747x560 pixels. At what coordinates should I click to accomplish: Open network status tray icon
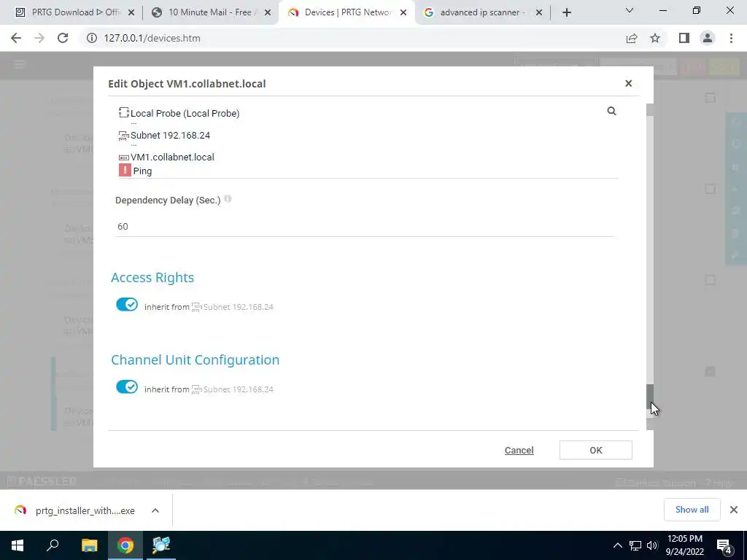(x=635, y=545)
